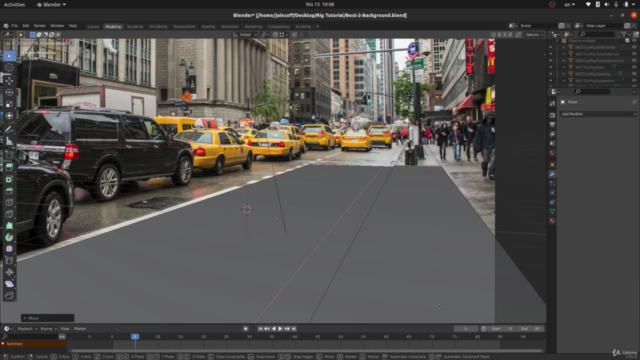
Task: Play the animation forward
Action: click(280, 329)
